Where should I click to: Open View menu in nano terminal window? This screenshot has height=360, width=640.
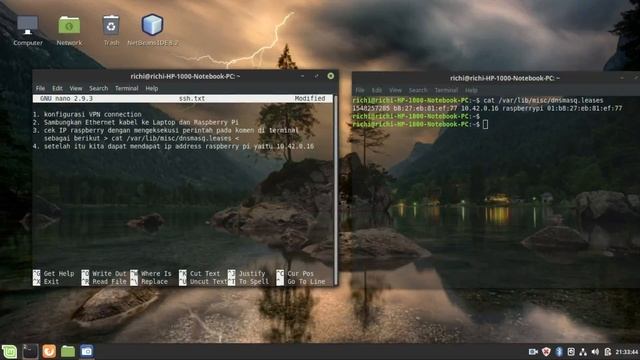(76, 88)
